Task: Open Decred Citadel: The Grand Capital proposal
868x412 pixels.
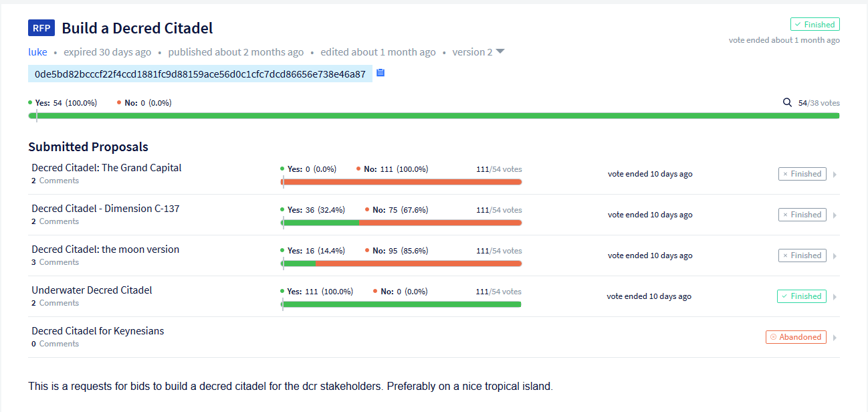Action: click(106, 168)
